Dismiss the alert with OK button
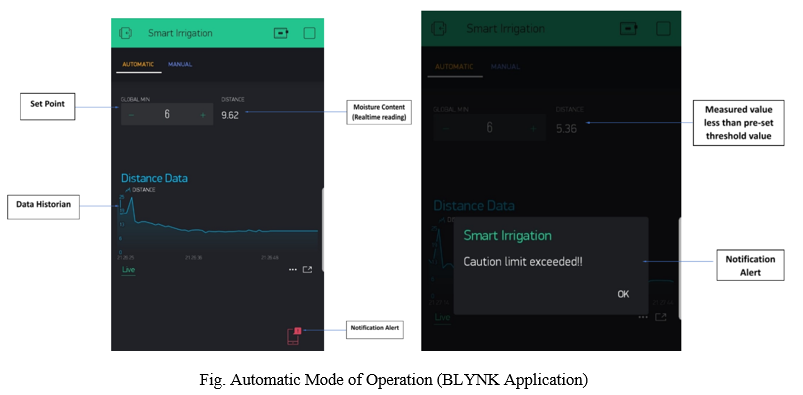The image size is (803, 395). (623, 294)
